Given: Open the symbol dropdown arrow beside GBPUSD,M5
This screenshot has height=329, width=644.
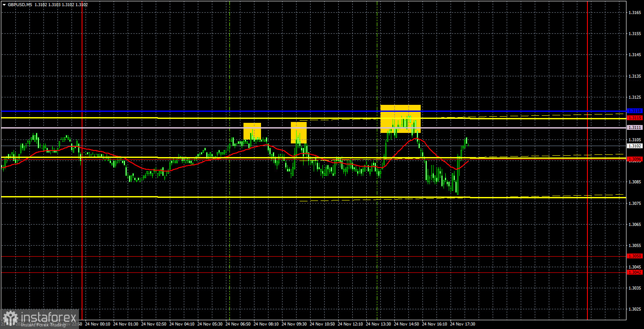Looking at the screenshot, I should tap(4, 4).
